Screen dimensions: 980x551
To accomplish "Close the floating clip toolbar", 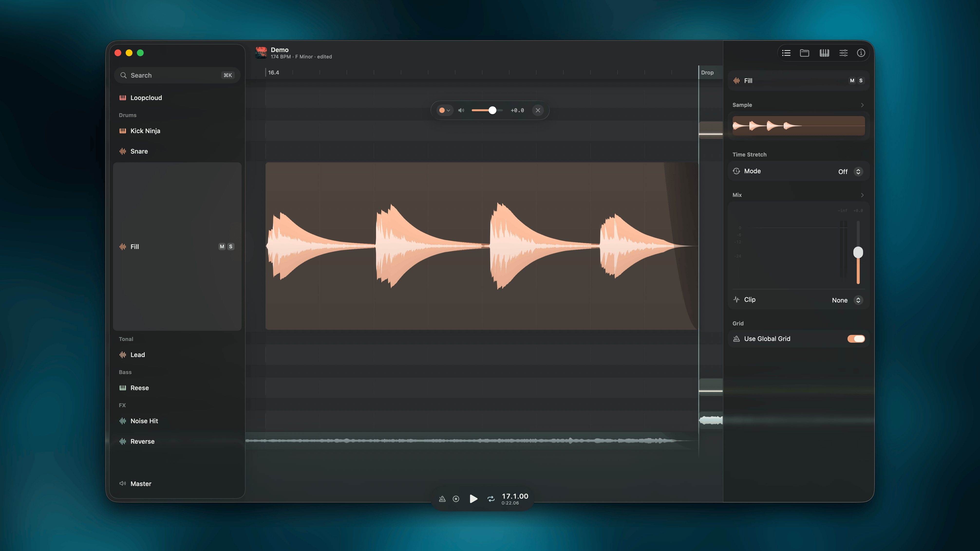I will [x=538, y=110].
